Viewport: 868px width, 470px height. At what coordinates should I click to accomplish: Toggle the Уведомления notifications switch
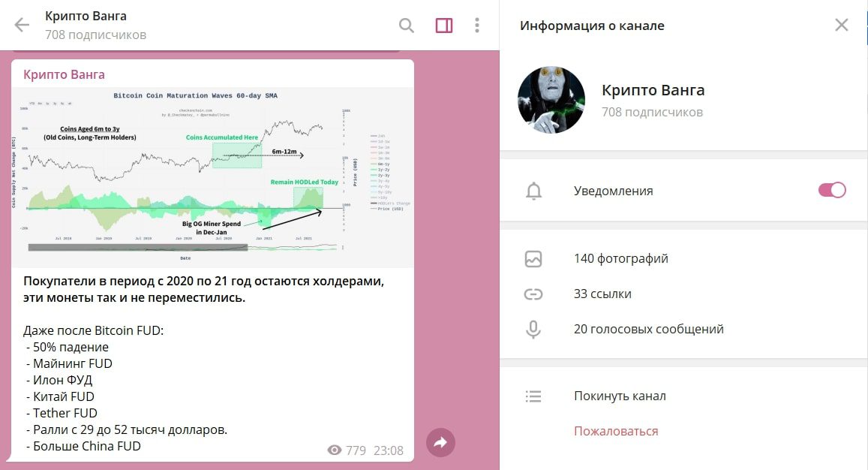coord(832,190)
